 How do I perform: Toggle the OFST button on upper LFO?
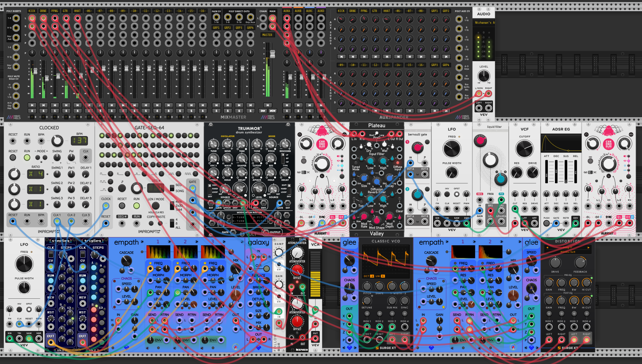[457, 194]
